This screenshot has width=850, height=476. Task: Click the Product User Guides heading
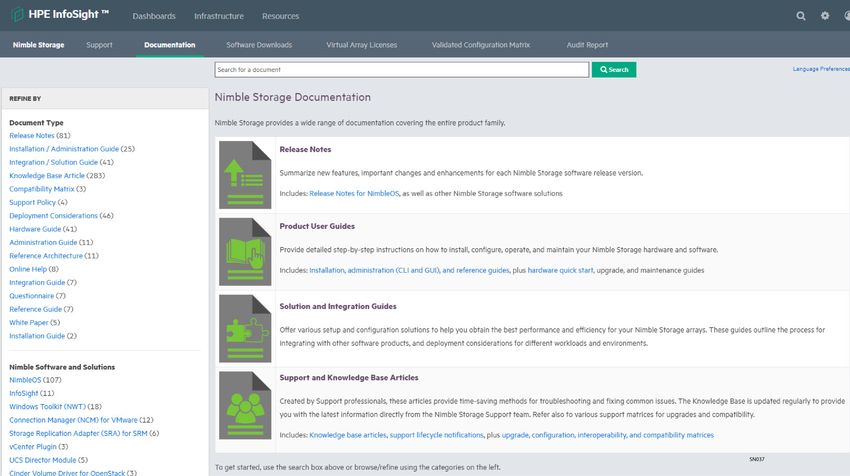(x=317, y=227)
